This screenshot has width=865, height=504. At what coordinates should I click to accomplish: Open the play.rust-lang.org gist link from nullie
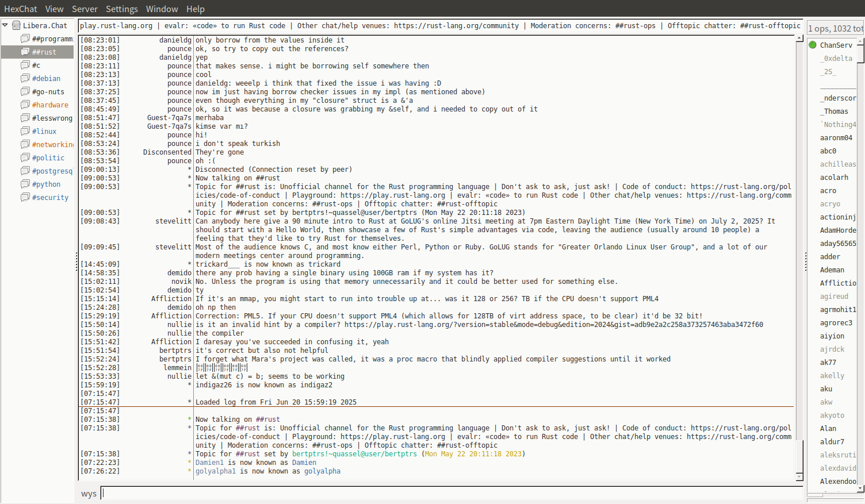click(x=554, y=325)
